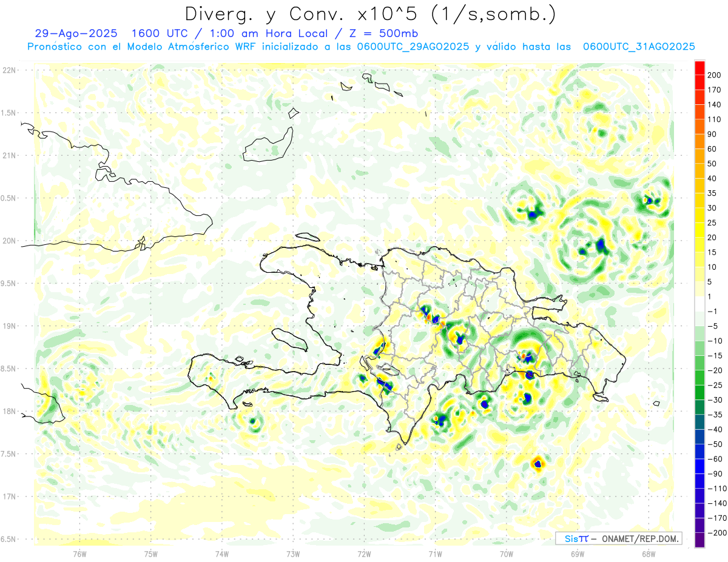Click the "74W" longitude label
The height and width of the screenshot is (562, 728).
coord(222,554)
